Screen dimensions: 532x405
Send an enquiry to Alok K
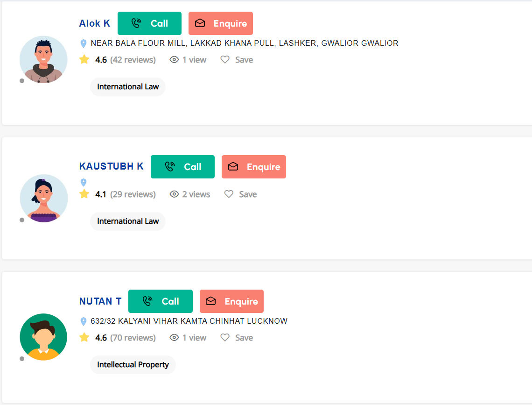(220, 23)
